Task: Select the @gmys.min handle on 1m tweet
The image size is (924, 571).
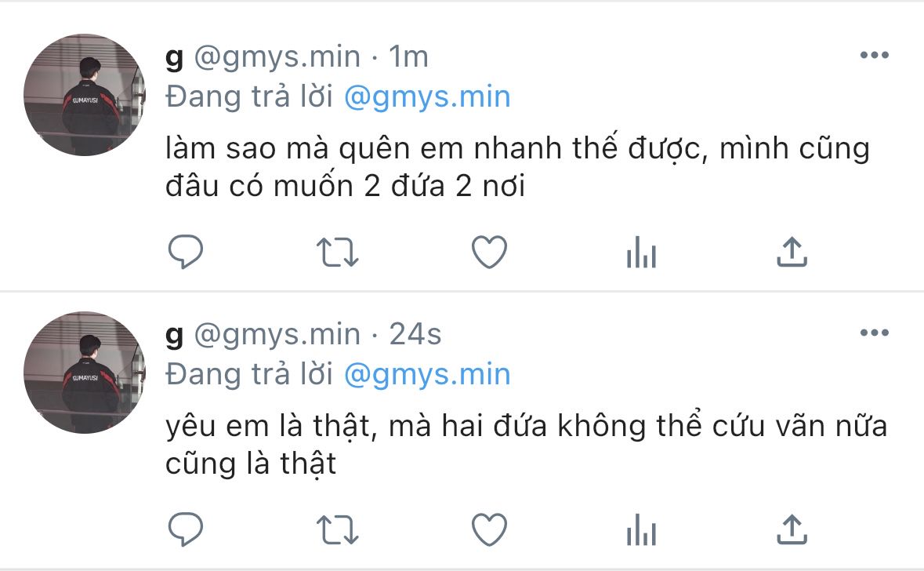Action: [277, 57]
